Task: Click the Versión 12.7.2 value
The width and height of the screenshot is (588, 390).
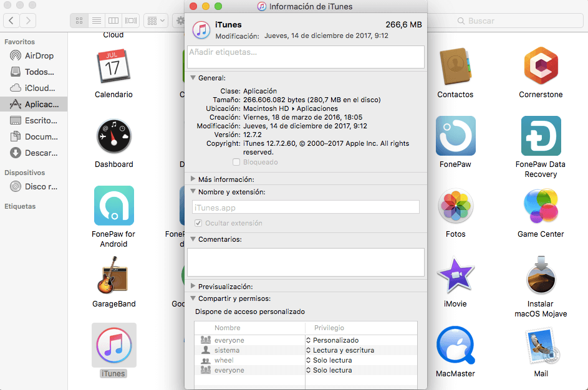Action: pos(253,135)
